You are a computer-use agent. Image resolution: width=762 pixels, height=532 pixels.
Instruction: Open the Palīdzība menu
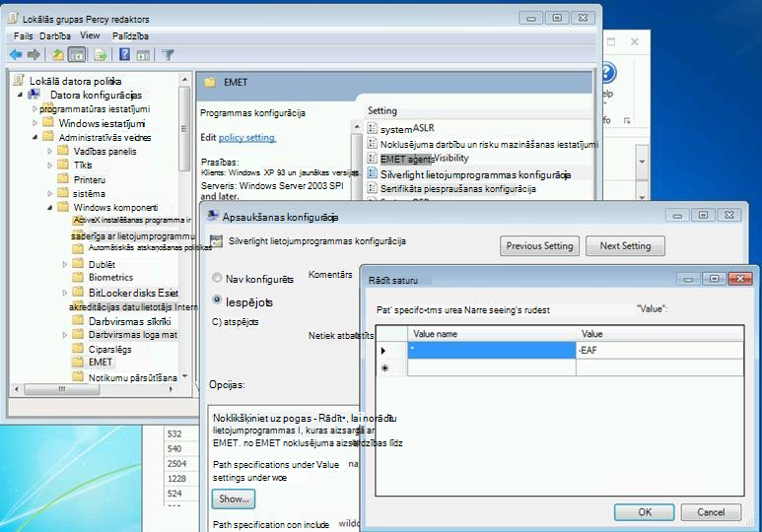point(130,35)
